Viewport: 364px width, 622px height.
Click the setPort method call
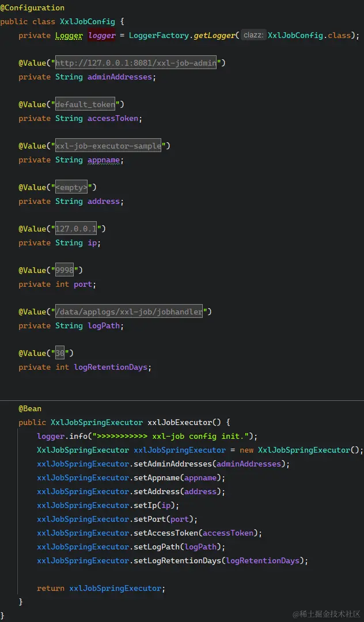(x=150, y=519)
